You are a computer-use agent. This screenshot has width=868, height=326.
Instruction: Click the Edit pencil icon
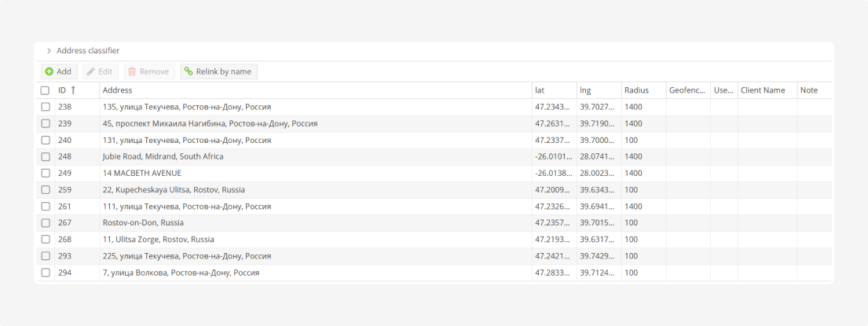[x=91, y=71]
